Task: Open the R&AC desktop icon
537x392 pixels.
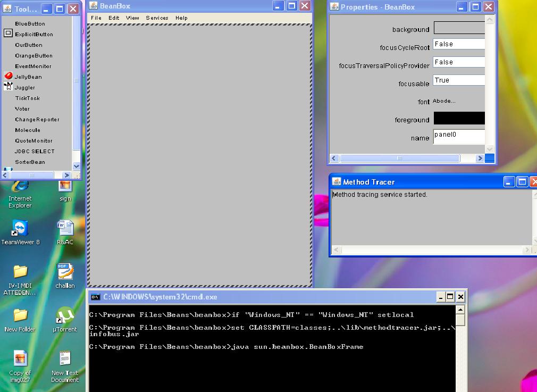Action: coord(65,229)
